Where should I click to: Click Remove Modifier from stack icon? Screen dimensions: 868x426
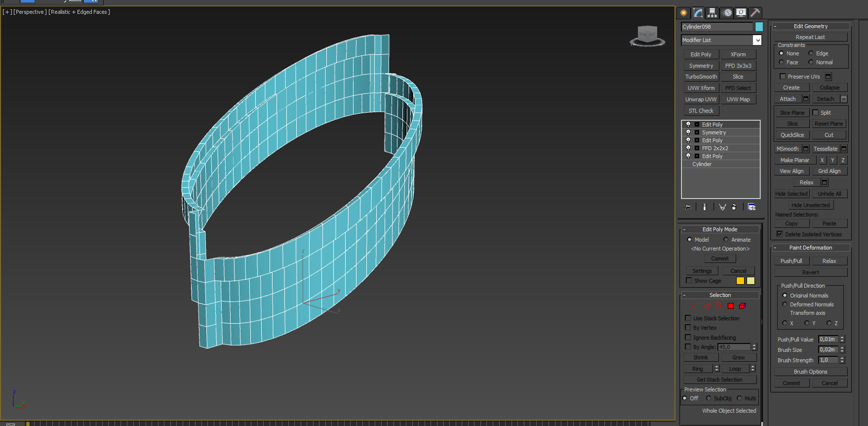click(x=734, y=207)
